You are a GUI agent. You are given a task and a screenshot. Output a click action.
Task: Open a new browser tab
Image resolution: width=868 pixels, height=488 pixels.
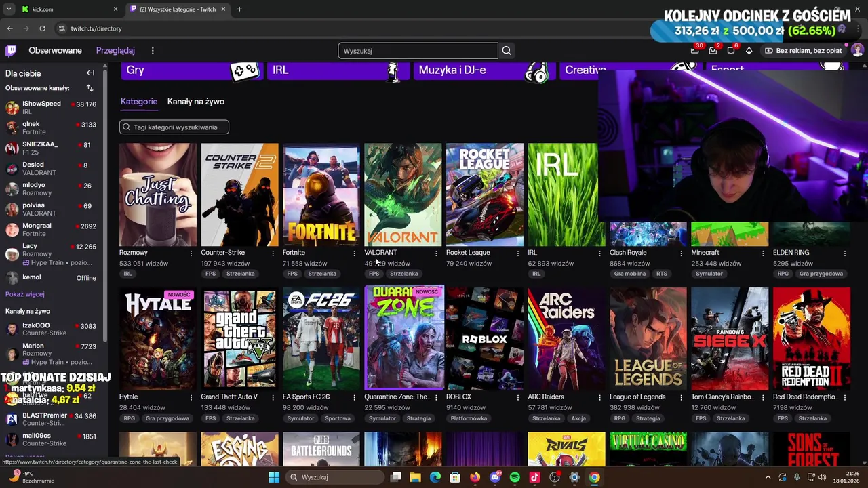click(x=239, y=9)
